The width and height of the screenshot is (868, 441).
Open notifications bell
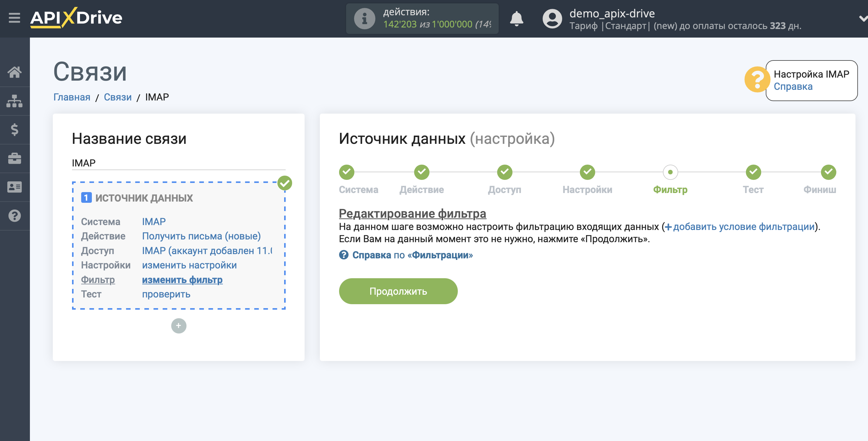click(x=516, y=18)
